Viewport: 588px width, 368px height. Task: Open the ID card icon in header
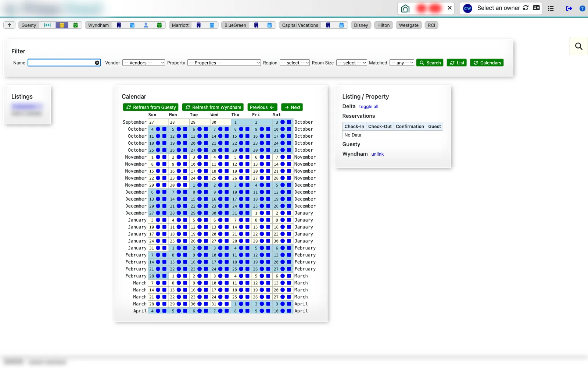point(537,8)
